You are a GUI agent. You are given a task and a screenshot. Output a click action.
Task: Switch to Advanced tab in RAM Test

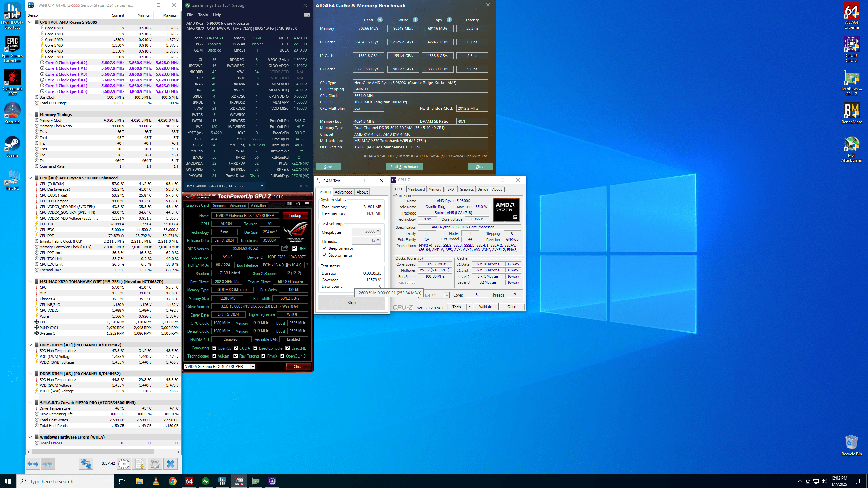click(x=343, y=192)
